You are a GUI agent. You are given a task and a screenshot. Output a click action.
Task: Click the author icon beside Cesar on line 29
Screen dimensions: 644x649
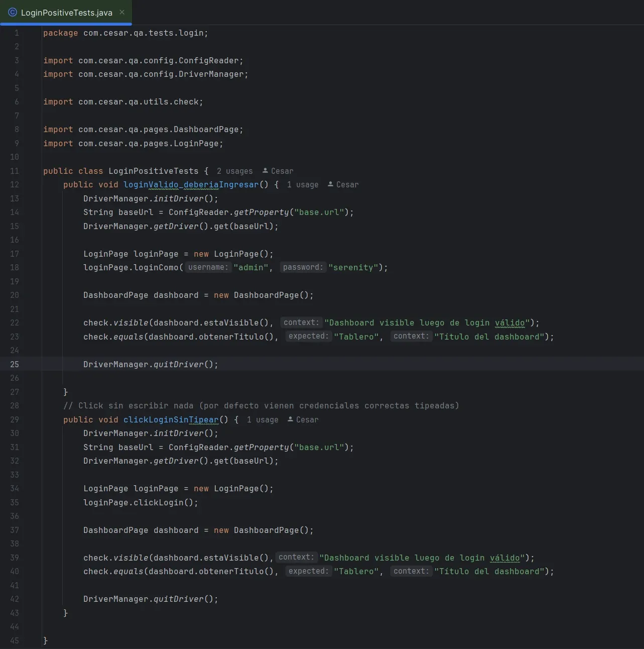coord(290,419)
